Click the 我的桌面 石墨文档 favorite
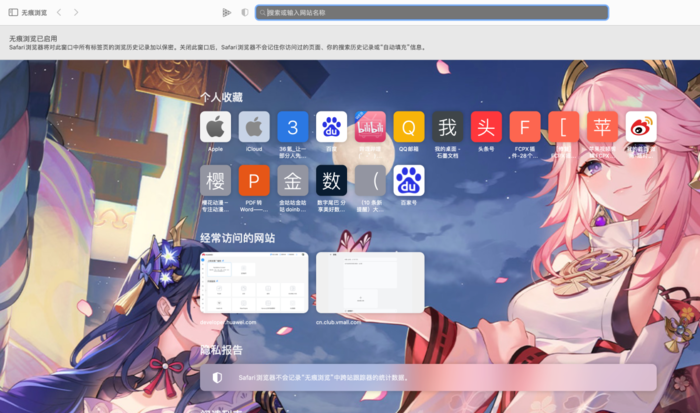This screenshot has width=700, height=413. coord(447,127)
